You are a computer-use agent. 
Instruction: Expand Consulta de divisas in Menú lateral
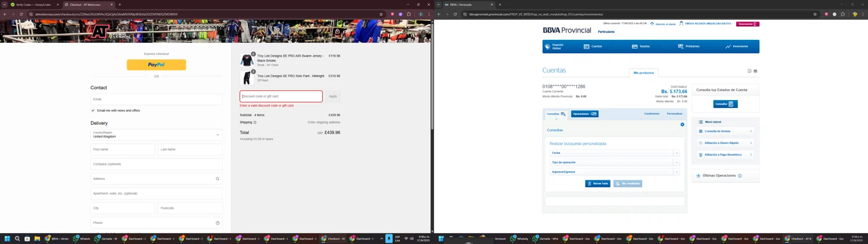click(x=726, y=131)
